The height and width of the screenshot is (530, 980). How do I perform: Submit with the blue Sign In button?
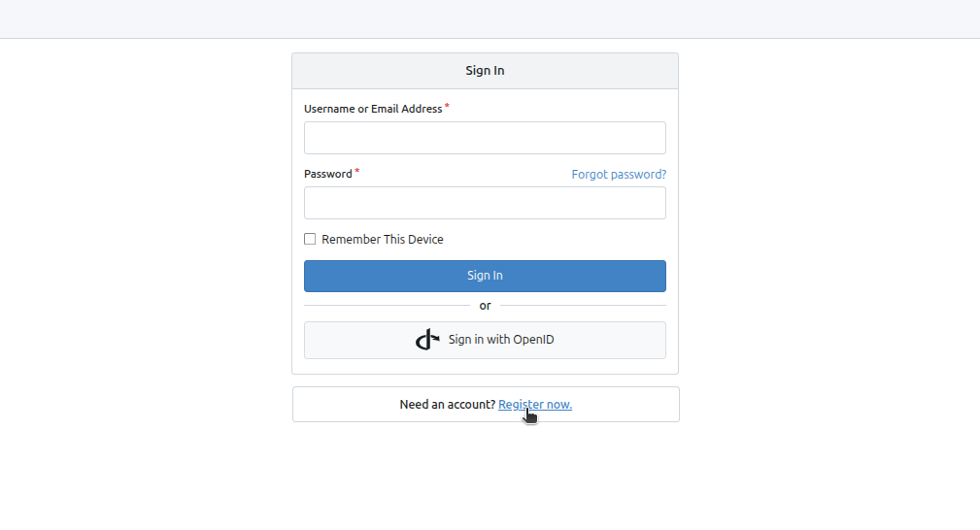click(x=485, y=276)
